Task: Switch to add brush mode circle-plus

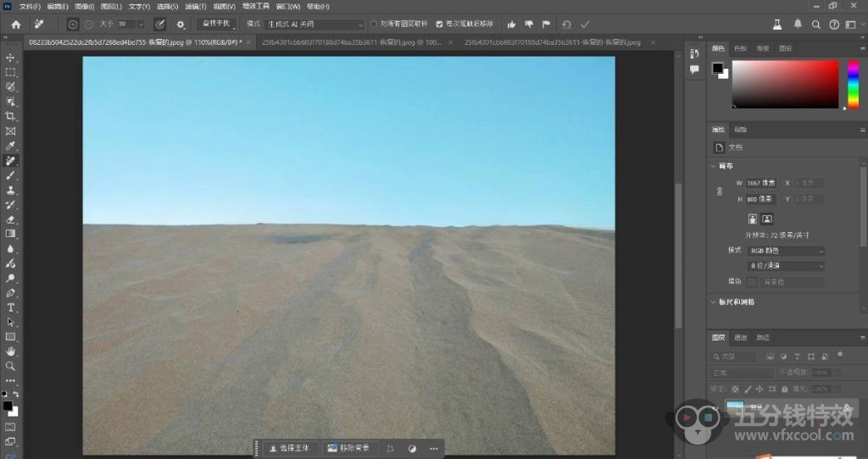Action: click(73, 25)
